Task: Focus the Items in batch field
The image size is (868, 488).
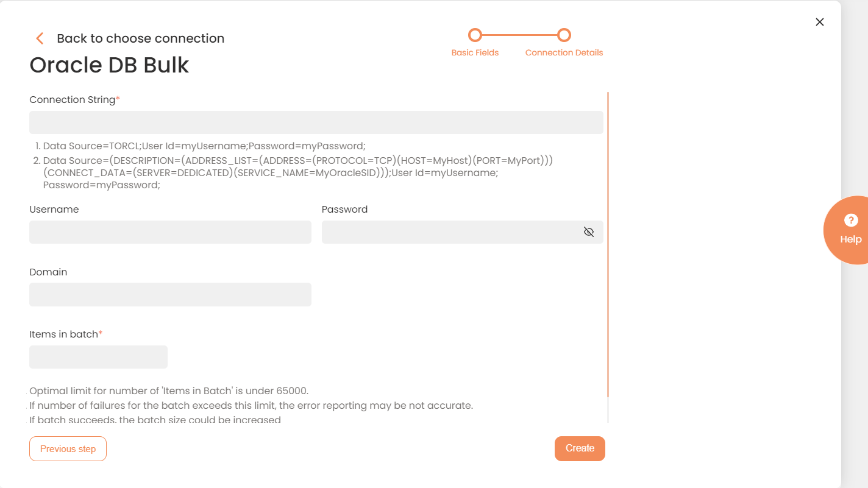Action: 98,357
